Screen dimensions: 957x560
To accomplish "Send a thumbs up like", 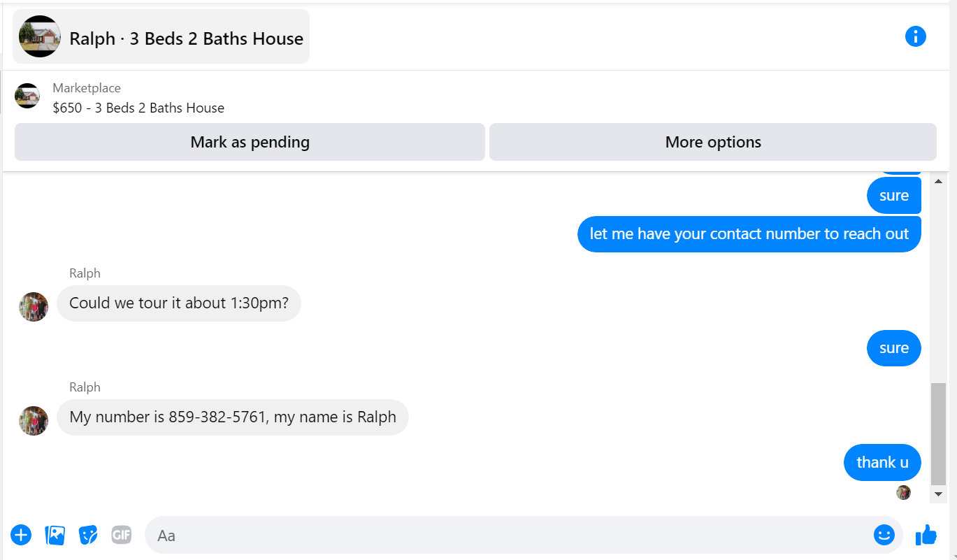I will pyautogui.click(x=926, y=535).
